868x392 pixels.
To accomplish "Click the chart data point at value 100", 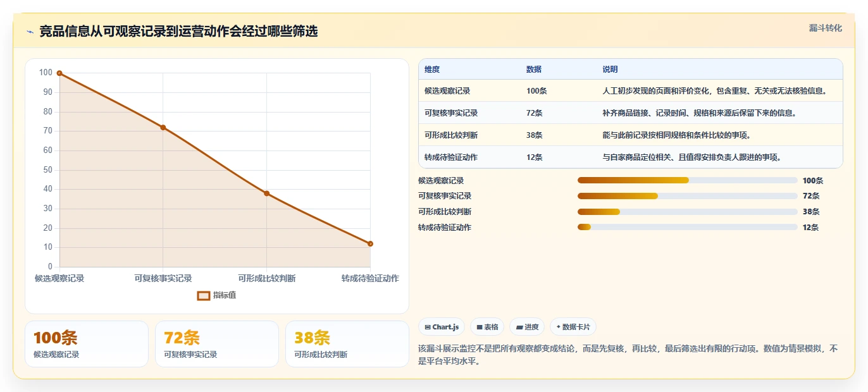I will (x=59, y=73).
